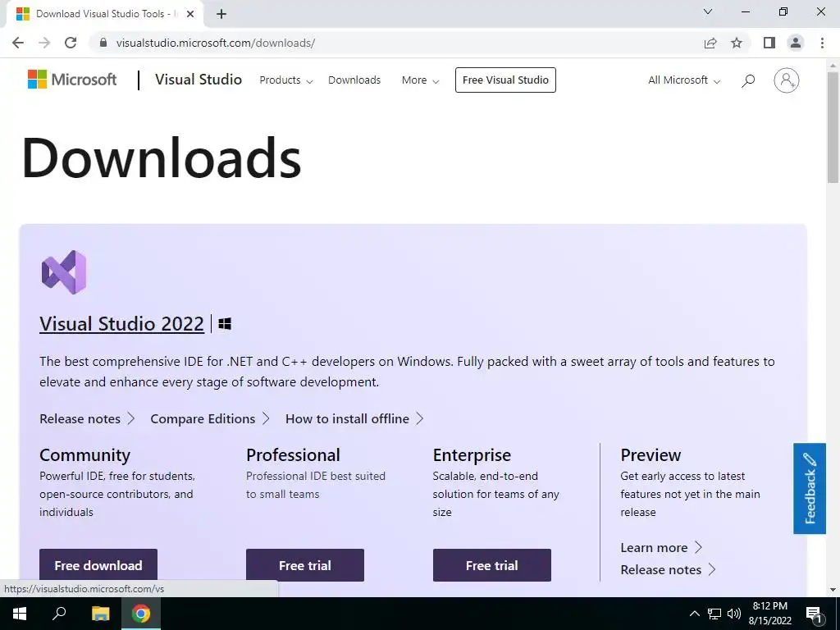This screenshot has width=840, height=630.
Task: Expand the Products dropdown menu
Action: [x=286, y=80]
